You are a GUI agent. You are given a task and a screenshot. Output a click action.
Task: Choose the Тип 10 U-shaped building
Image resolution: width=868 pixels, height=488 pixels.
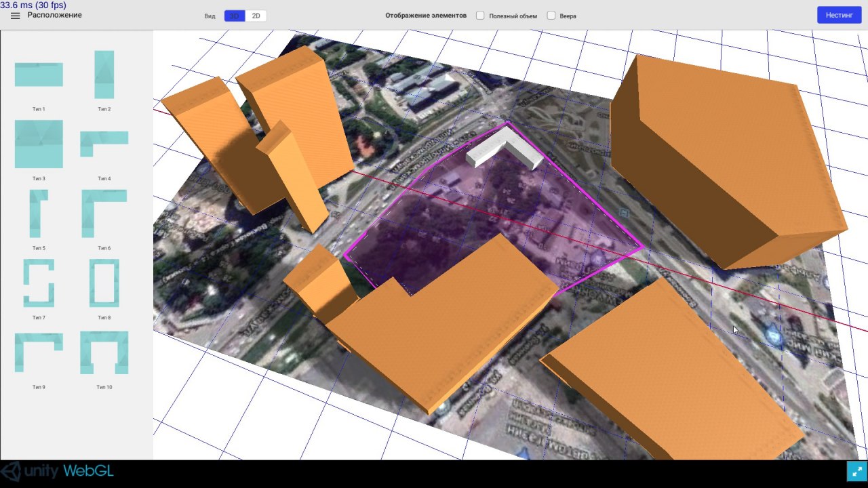(x=104, y=352)
